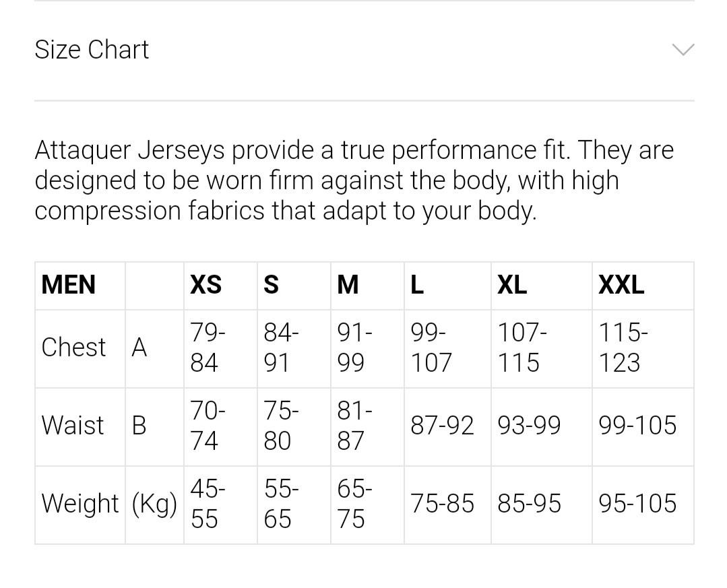
Task: Select the MEN header cell
Action: (69, 285)
